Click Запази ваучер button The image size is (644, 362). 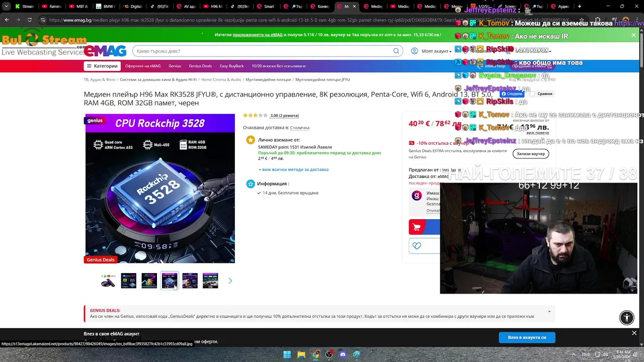[531, 154]
